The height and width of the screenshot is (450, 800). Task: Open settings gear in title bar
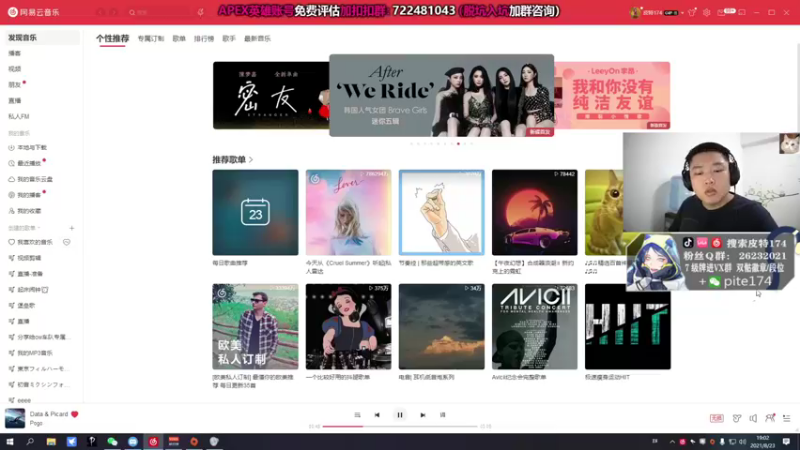(707, 12)
